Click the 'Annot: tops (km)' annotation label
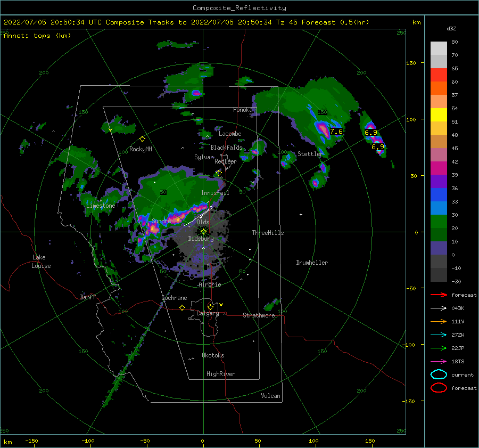This screenshot has height=448, width=479. pyautogui.click(x=37, y=36)
